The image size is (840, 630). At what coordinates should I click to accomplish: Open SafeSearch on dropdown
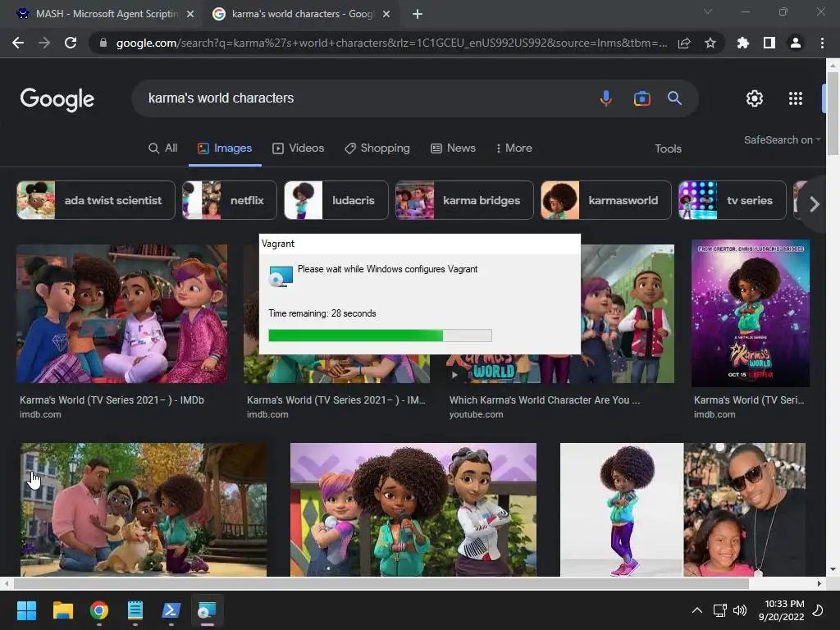[782, 139]
